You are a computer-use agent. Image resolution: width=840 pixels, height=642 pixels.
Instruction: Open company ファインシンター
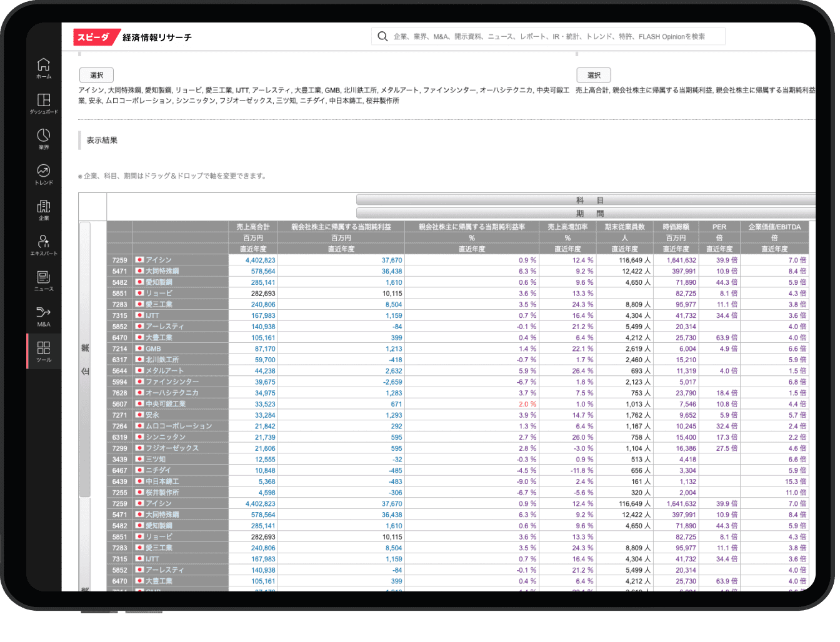tap(172, 382)
